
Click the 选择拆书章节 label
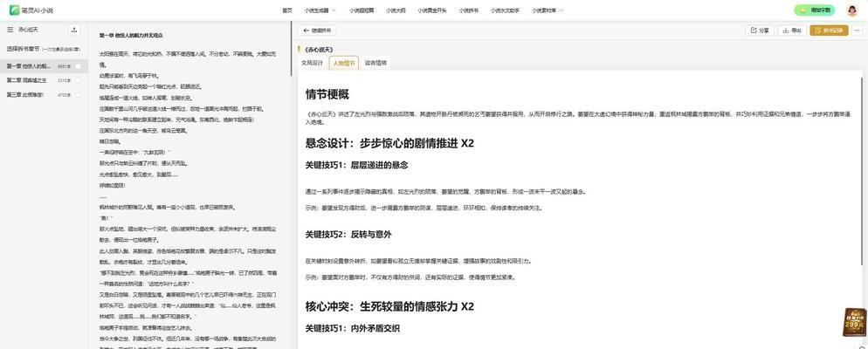(x=23, y=49)
